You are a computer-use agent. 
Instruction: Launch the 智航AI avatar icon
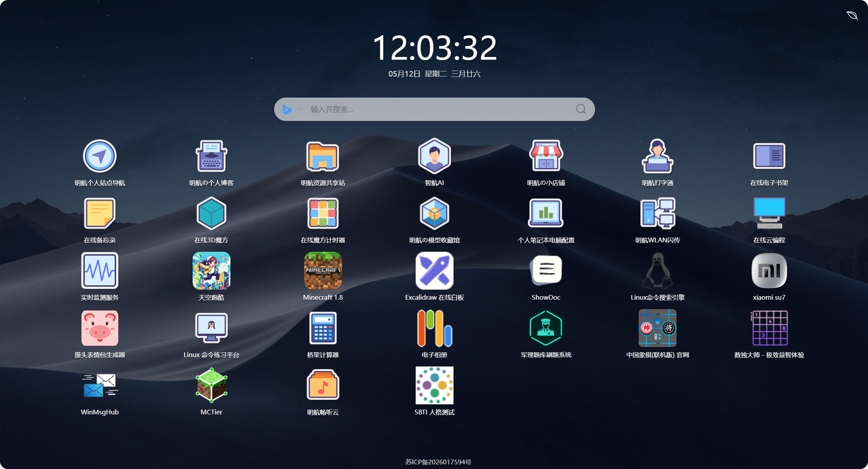pyautogui.click(x=434, y=156)
